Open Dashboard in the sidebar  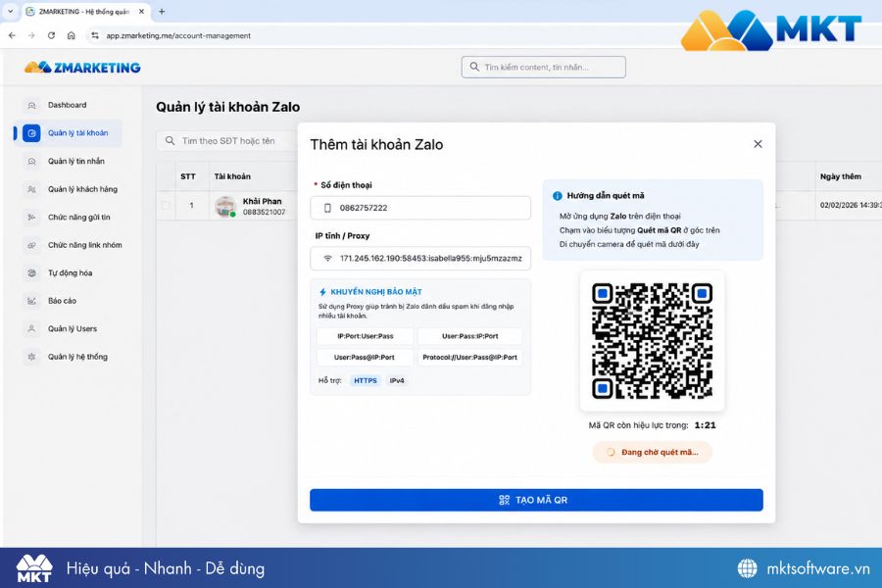tap(67, 105)
